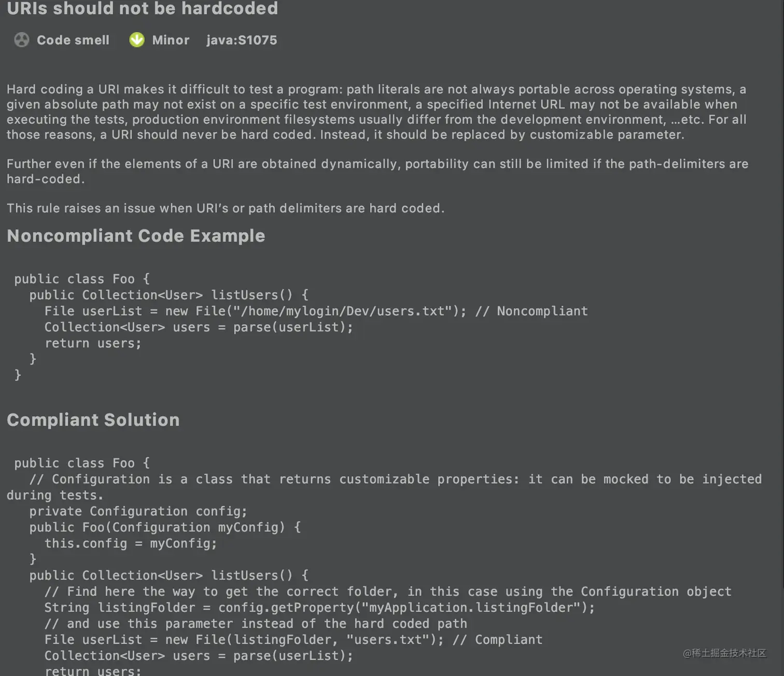Click the 'private Configuration config;' code line

point(138,511)
